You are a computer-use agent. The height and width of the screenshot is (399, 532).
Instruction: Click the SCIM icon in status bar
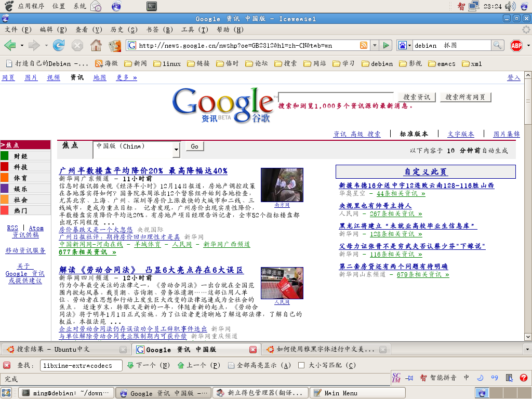pyautogui.click(x=396, y=378)
